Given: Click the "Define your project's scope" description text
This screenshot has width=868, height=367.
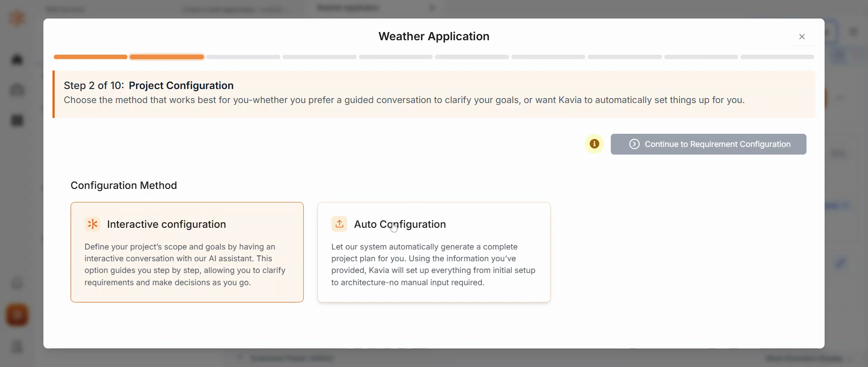Looking at the screenshot, I should pos(185,264).
